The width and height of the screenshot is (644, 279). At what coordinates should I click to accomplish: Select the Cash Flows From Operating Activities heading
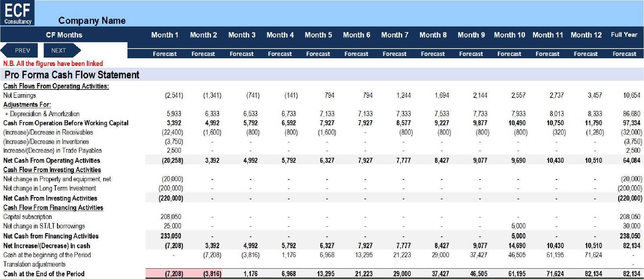pyautogui.click(x=56, y=86)
